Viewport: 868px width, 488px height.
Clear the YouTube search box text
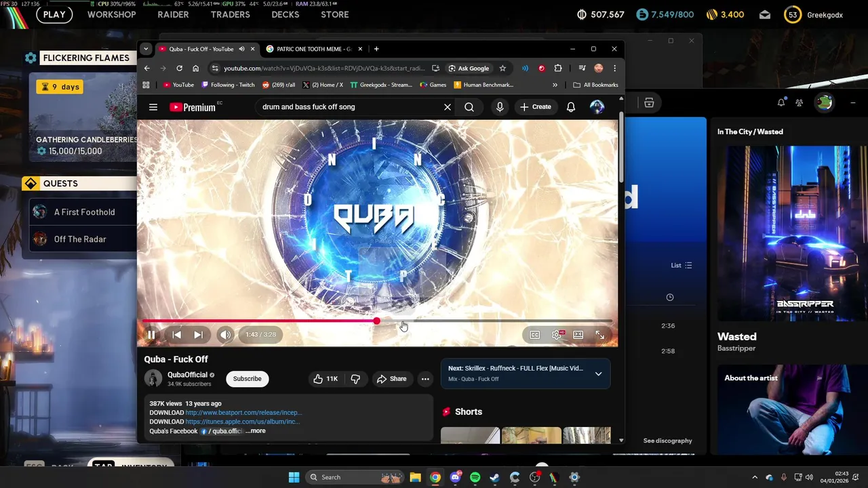tap(447, 107)
